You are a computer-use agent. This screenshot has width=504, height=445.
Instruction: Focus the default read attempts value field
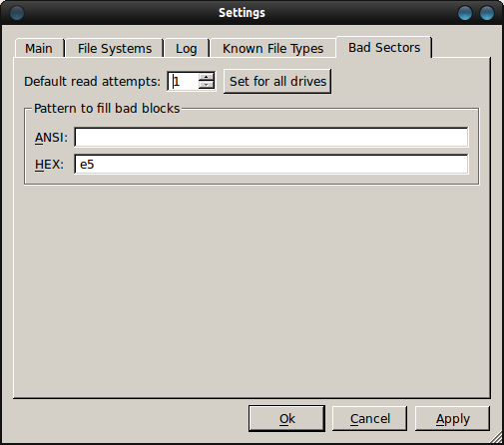pyautogui.click(x=184, y=81)
